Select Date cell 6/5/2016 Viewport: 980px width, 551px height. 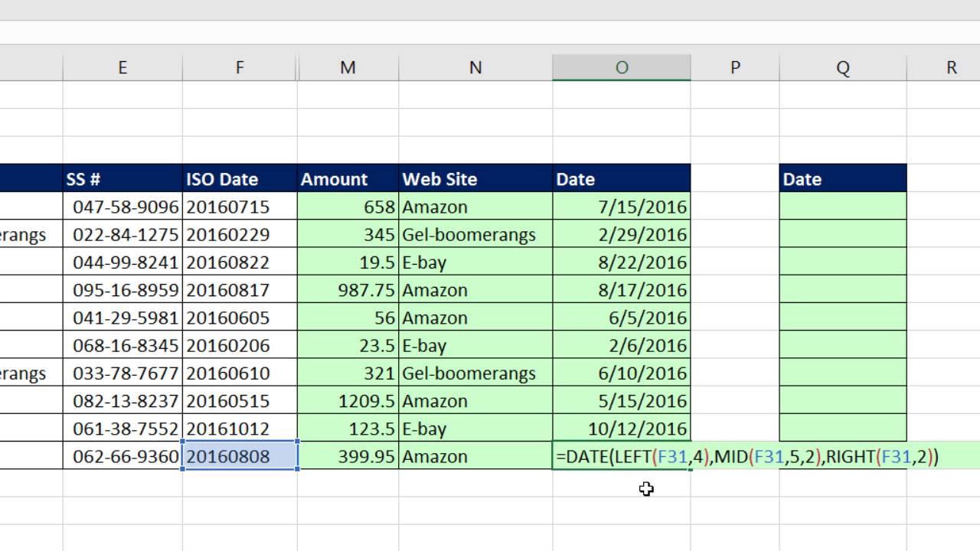tap(621, 318)
